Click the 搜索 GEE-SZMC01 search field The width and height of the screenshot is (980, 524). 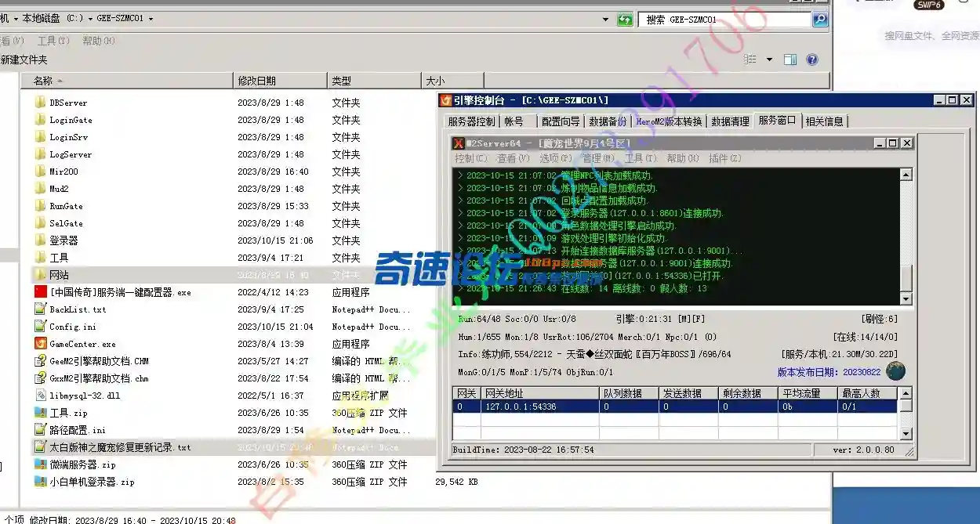click(724, 20)
